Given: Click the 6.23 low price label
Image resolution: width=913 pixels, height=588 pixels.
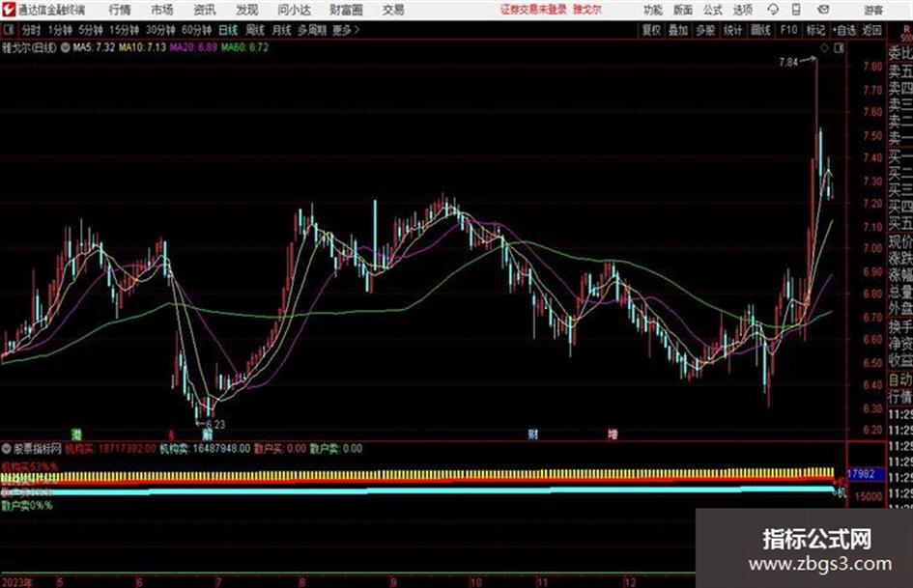Looking at the screenshot, I should [x=215, y=425].
